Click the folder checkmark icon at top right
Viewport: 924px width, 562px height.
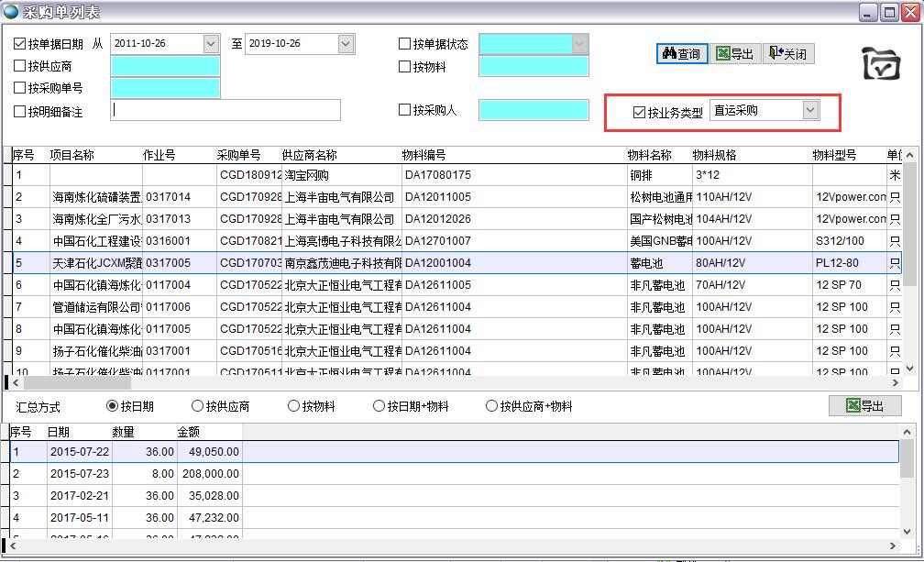881,63
